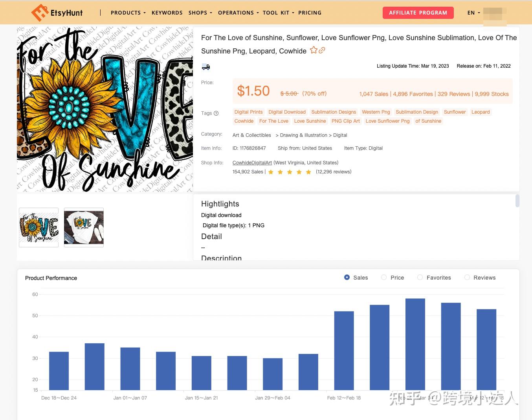This screenshot has height=420, width=532.
Task: Click the Jan 15~Jan 21 sales bar
Action: click(x=202, y=373)
